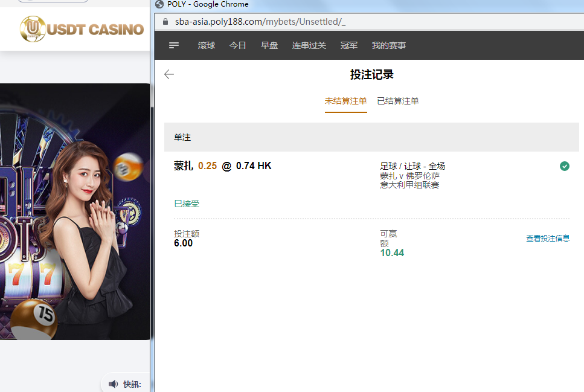Open the 连串过关 menu item
This screenshot has width=584, height=392.
[309, 45]
